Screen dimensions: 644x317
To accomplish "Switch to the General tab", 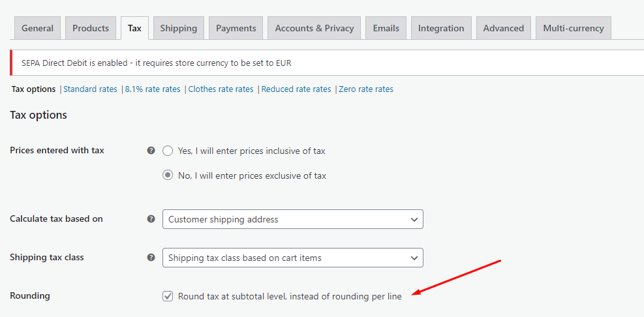I will 37,28.
